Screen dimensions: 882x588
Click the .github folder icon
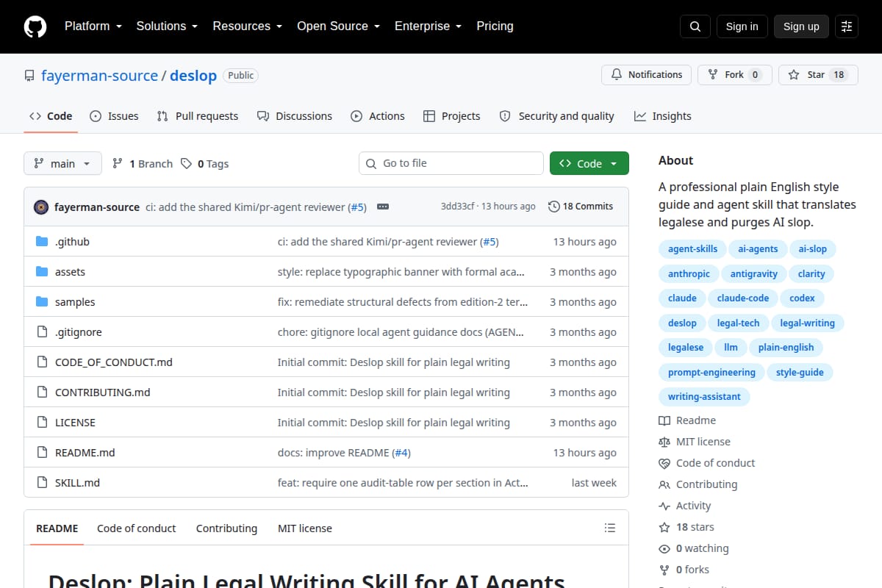coord(41,242)
